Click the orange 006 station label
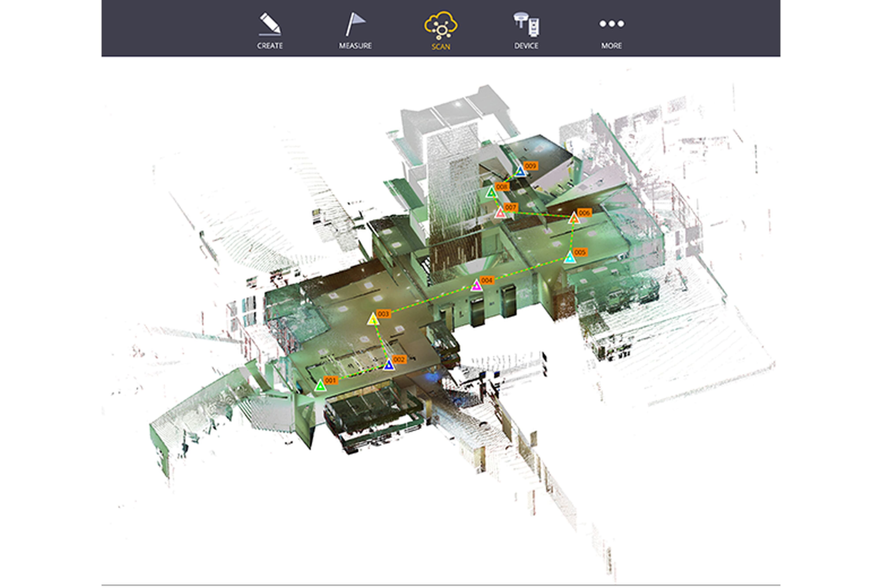Image resolution: width=882 pixels, height=588 pixels. pos(584,213)
